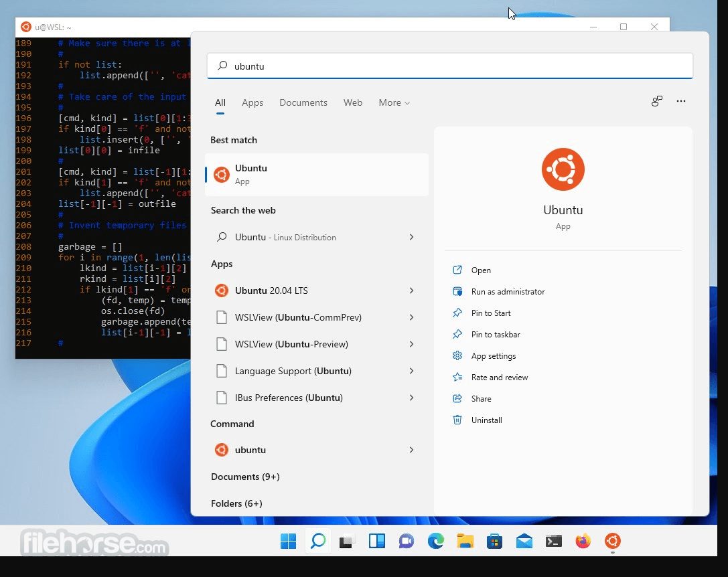The image size is (728, 577).
Task: Open search feedback options icon
Action: [x=656, y=101]
